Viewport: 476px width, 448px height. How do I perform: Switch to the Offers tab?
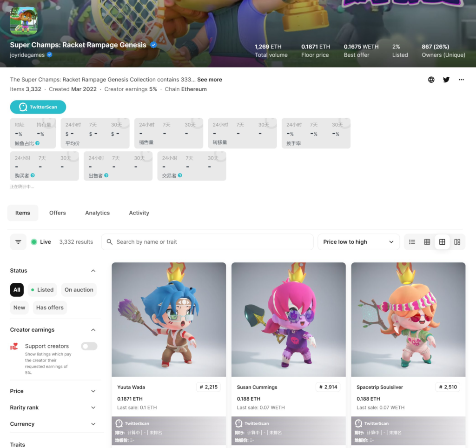coord(58,213)
